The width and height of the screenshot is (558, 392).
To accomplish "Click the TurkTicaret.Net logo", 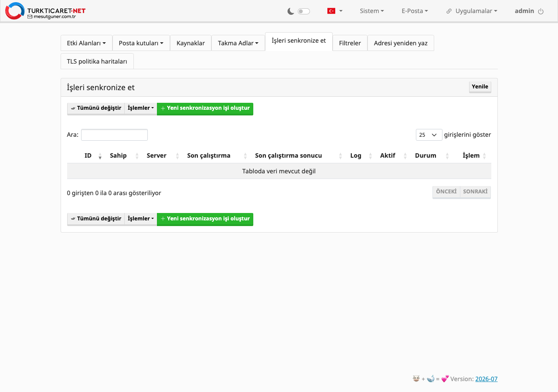I will pos(45,11).
